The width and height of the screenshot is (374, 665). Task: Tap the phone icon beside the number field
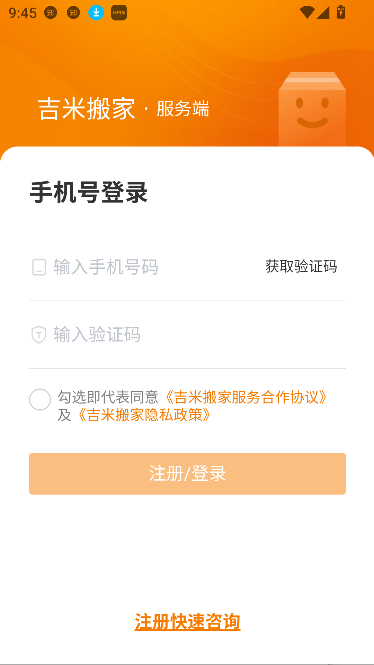pyautogui.click(x=39, y=267)
